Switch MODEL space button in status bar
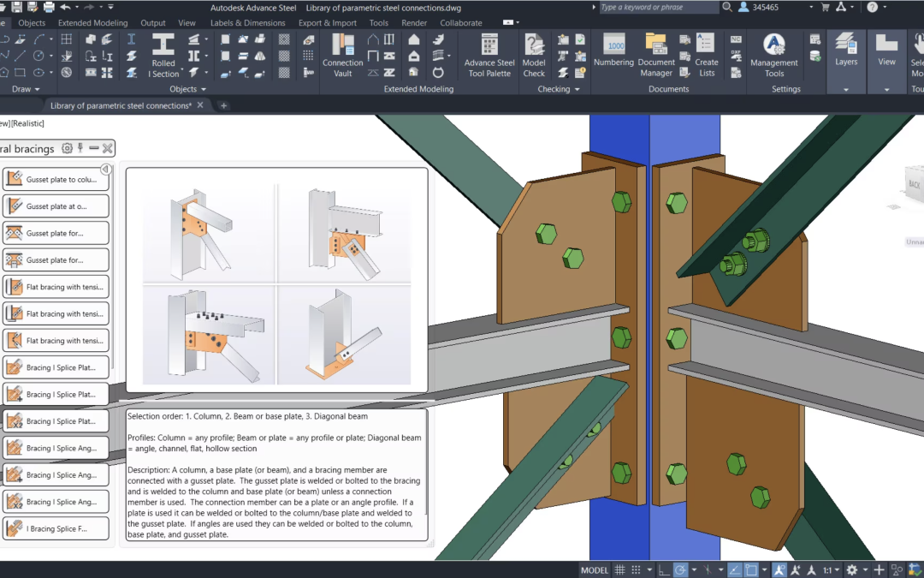This screenshot has width=924, height=578. [594, 570]
